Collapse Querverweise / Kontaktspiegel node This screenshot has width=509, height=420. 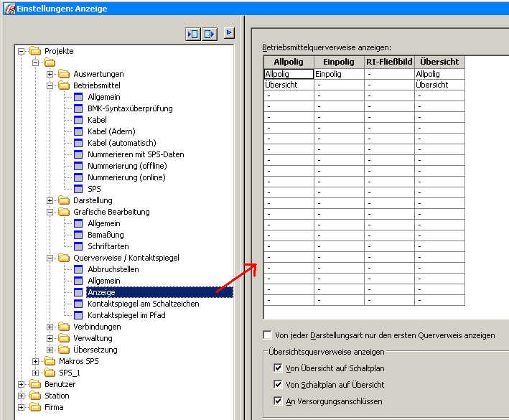(x=50, y=258)
